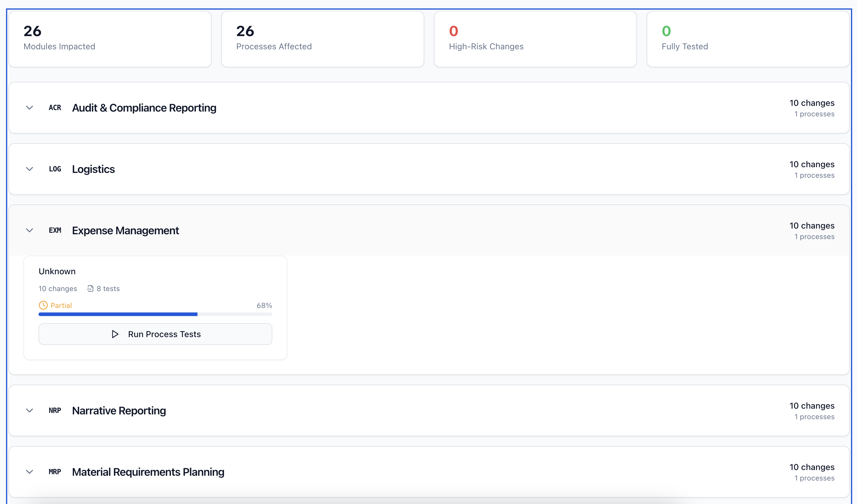Click the LOG badge next to Logistics

(55, 169)
